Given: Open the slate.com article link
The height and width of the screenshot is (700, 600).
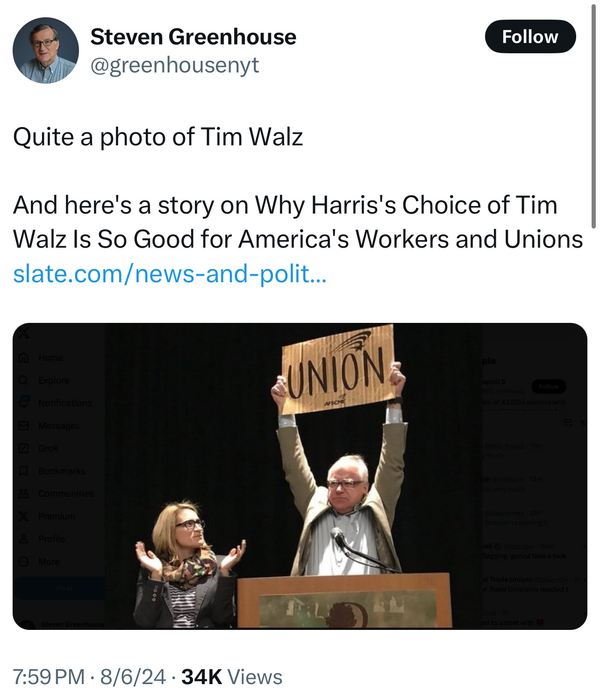Looking at the screenshot, I should (x=170, y=274).
